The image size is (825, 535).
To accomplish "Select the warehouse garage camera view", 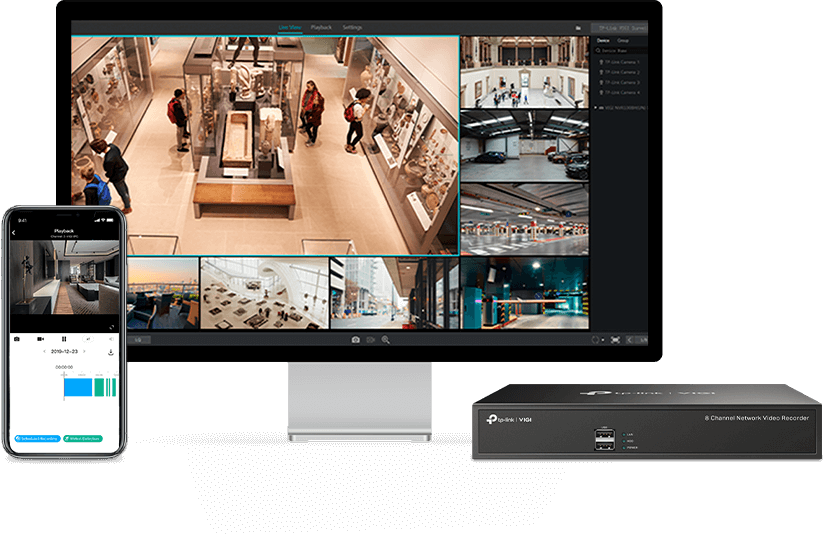I will point(525,146).
